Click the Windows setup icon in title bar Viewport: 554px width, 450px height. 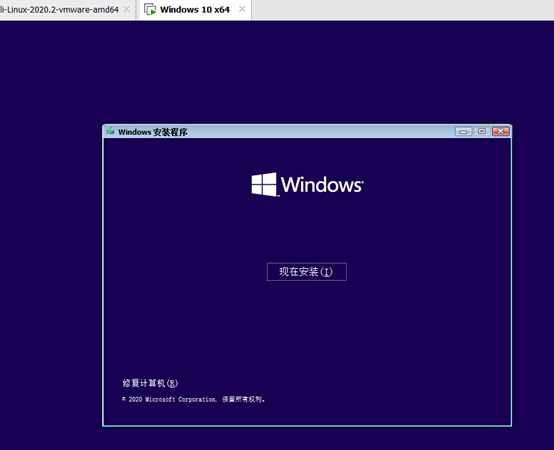[111, 131]
